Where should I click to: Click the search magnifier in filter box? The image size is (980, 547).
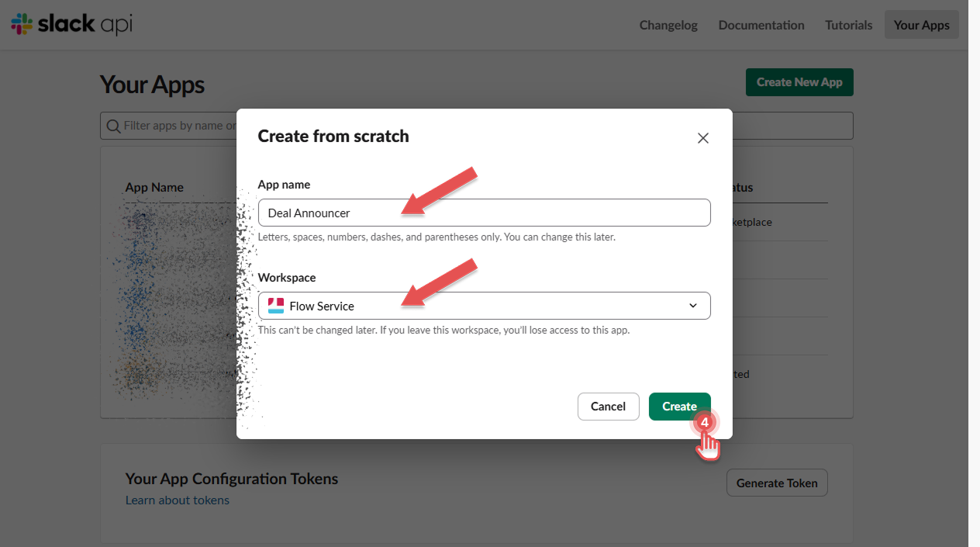(x=113, y=126)
